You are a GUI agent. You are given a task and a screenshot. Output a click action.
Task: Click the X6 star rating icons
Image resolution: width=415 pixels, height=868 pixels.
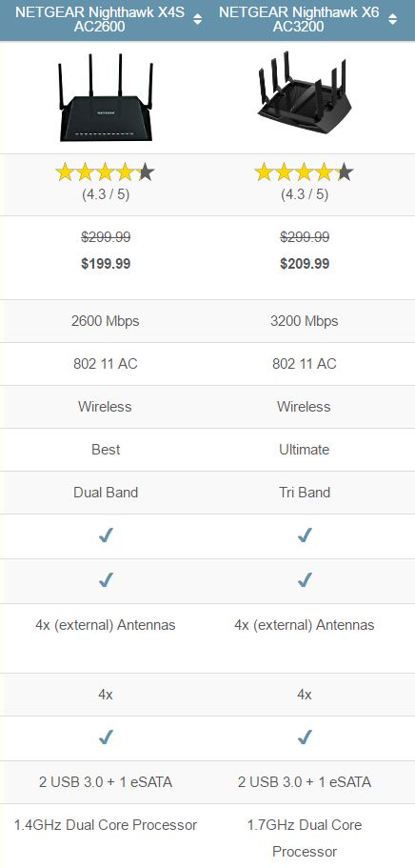pyautogui.click(x=304, y=172)
